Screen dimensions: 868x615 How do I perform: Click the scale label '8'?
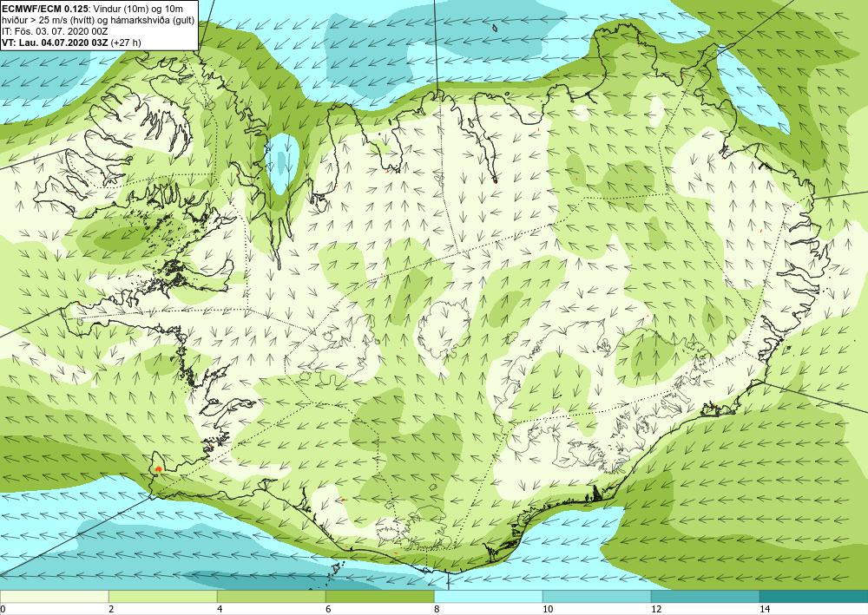tap(437, 610)
